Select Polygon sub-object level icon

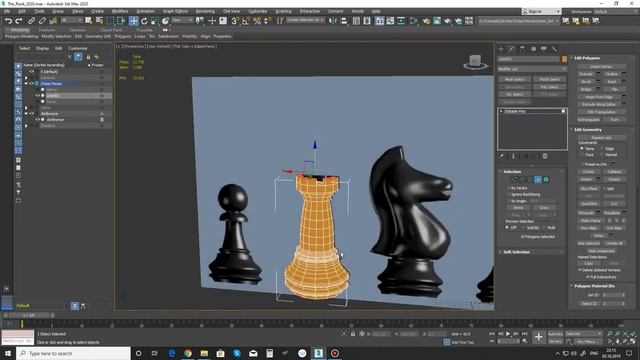point(538,180)
